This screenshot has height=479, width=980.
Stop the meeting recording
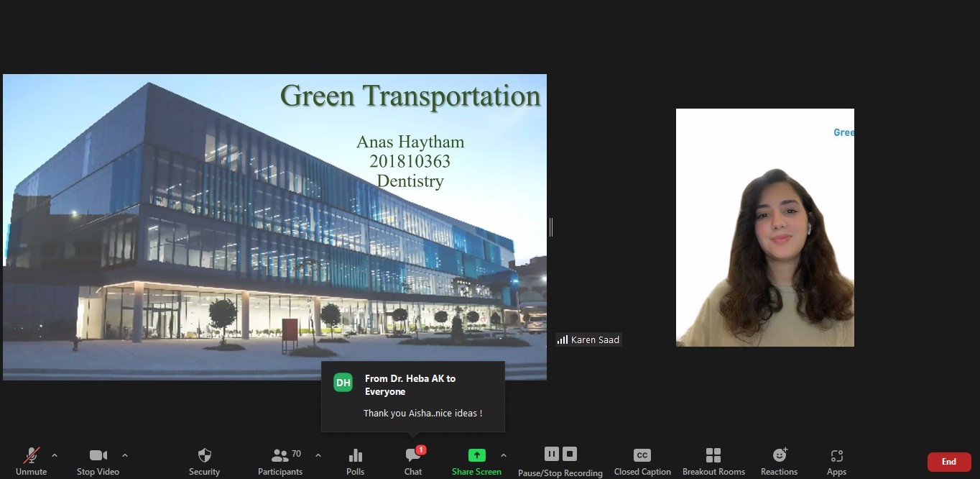pos(570,454)
